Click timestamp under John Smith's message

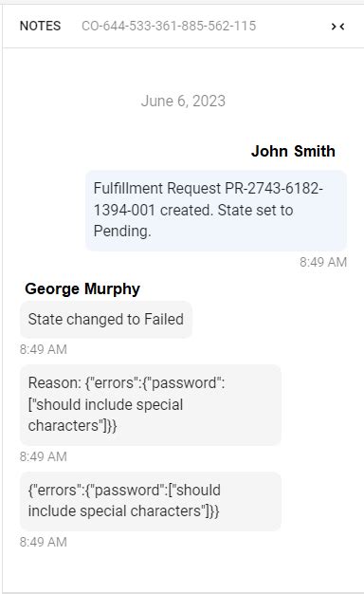click(323, 262)
